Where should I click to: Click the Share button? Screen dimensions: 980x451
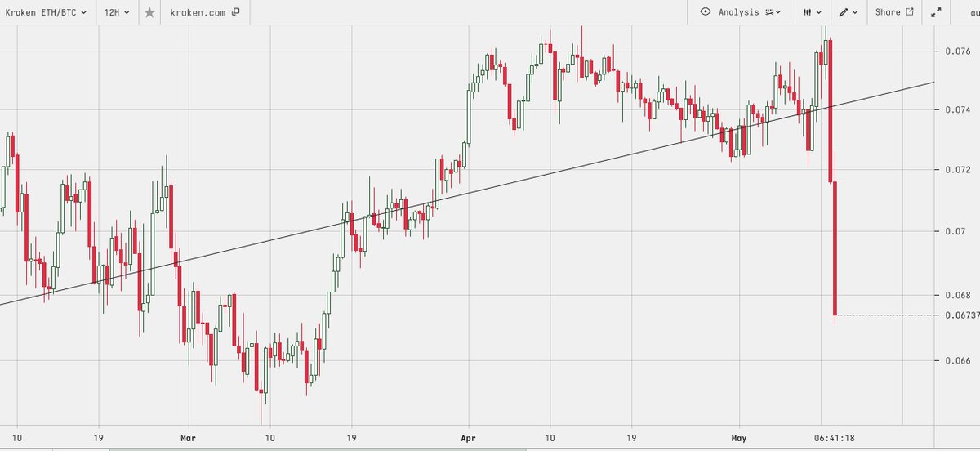893,12
